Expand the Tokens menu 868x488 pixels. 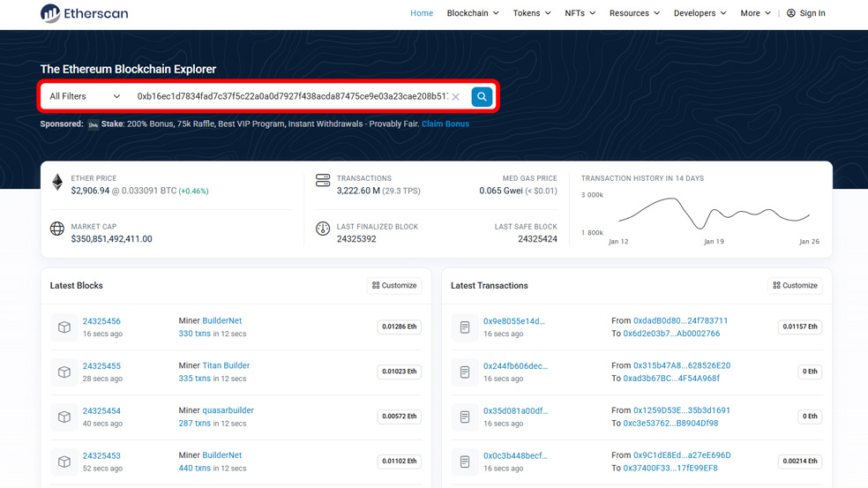[532, 13]
